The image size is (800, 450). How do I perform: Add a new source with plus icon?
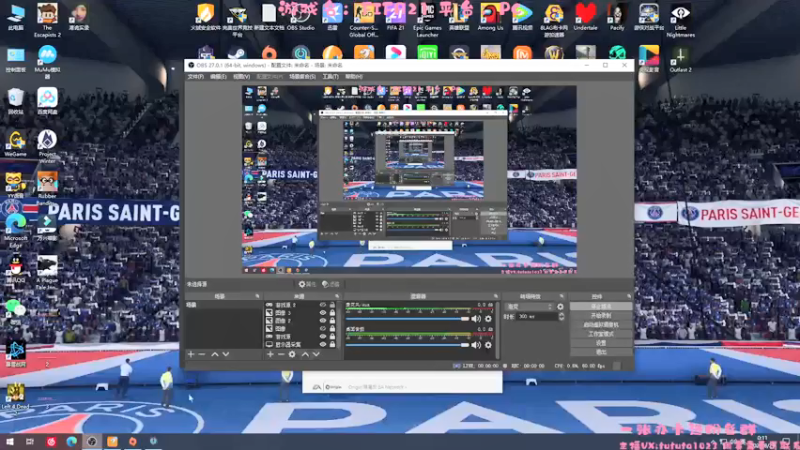click(270, 354)
